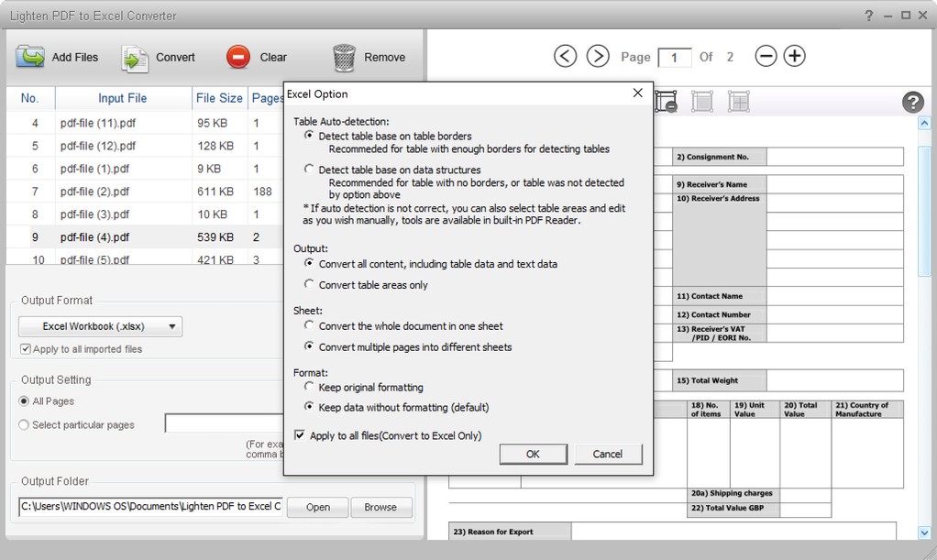This screenshot has width=937, height=560.
Task: Select pdf-file (3).pdf row
Action: click(x=145, y=214)
